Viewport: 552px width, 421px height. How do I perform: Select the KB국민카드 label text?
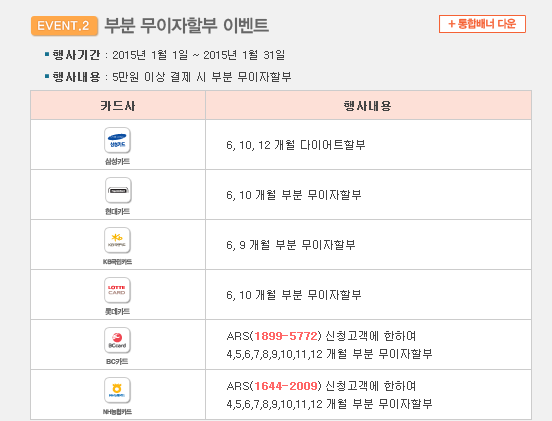click(118, 262)
